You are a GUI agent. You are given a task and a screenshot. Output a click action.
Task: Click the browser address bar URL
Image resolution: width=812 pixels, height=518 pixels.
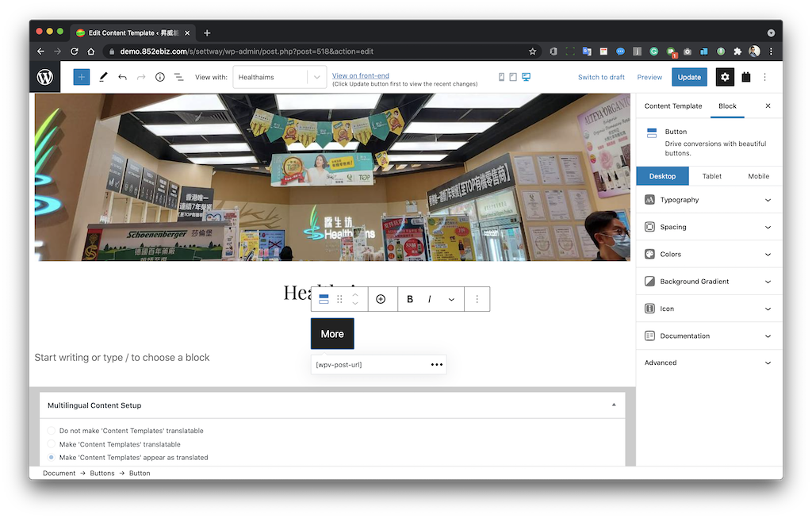tap(247, 52)
